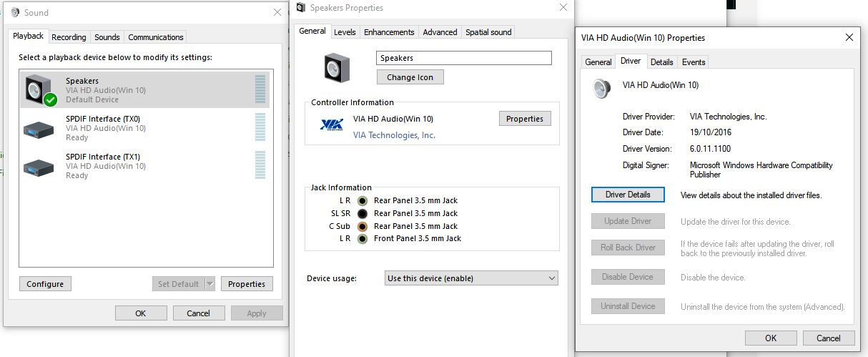Click the speaker device icon in VIA Properties
868x357 pixels.
[x=602, y=88]
